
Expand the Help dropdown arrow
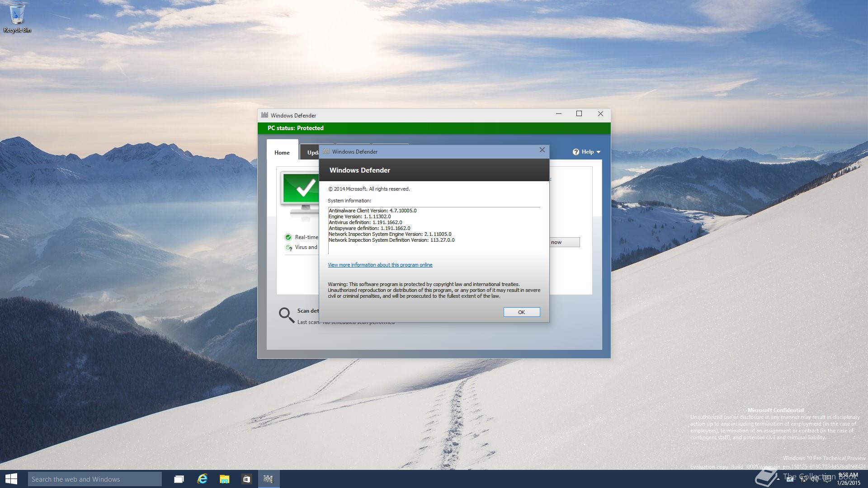(599, 152)
